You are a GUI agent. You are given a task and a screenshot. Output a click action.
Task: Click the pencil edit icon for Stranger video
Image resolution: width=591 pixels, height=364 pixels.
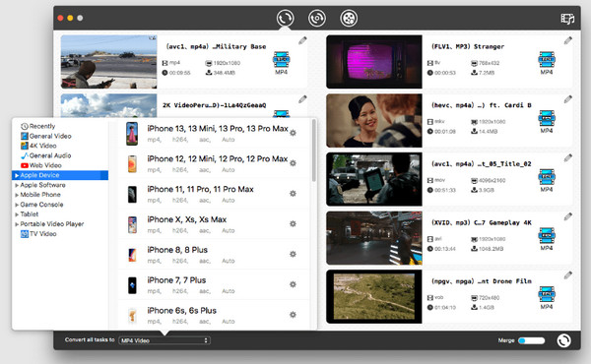tap(568, 40)
